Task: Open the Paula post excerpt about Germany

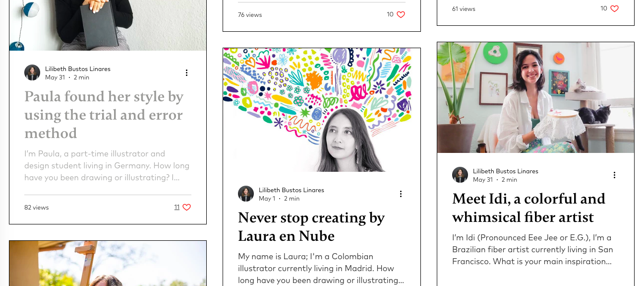Action: (107, 166)
